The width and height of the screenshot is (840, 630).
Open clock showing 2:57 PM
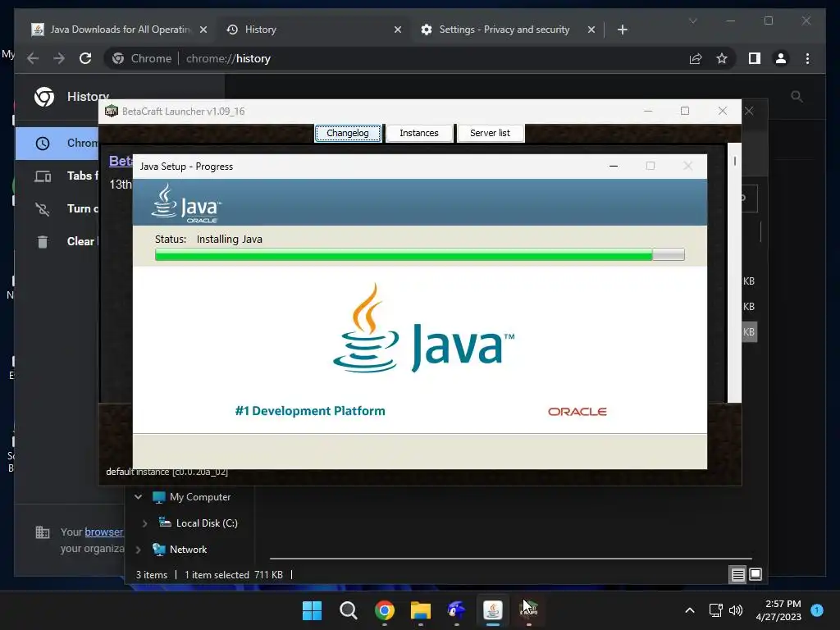point(778,610)
